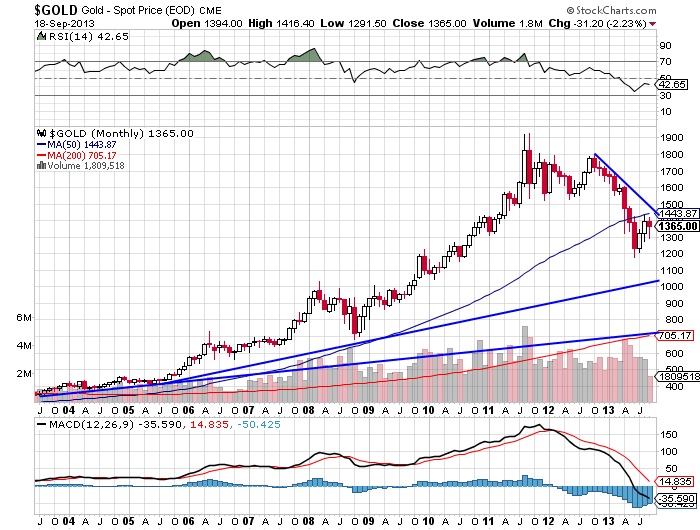
Task: Click the 14.835 tag on MACD axis
Action: [675, 481]
